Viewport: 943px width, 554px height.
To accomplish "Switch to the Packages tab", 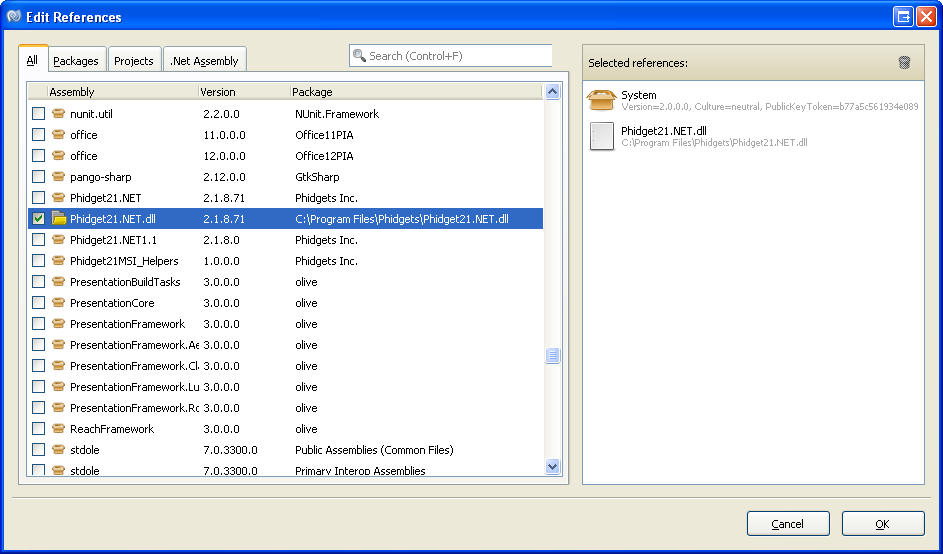I will point(76,61).
